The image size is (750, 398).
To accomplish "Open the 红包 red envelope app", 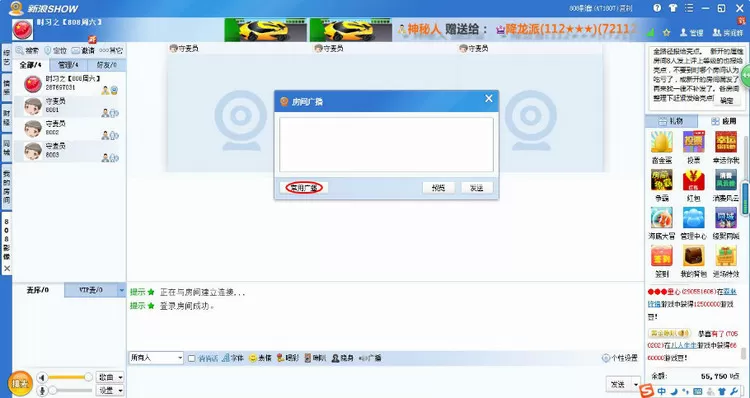I will [694, 180].
